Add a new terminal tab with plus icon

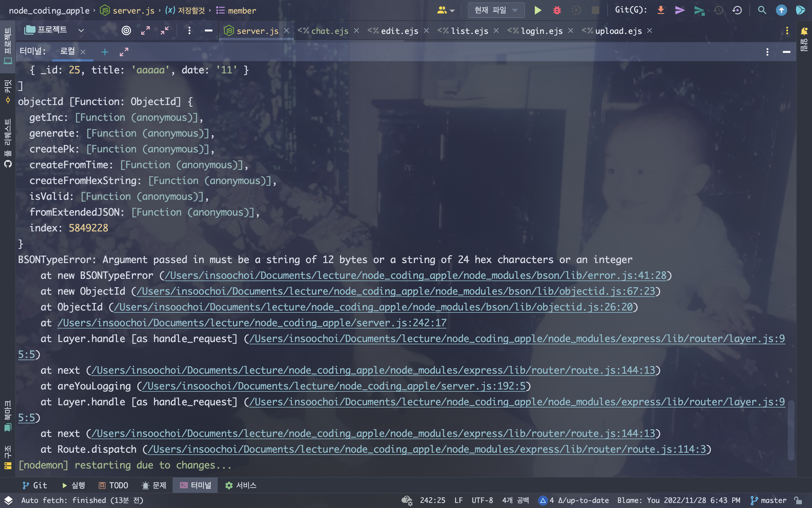pyautogui.click(x=105, y=52)
